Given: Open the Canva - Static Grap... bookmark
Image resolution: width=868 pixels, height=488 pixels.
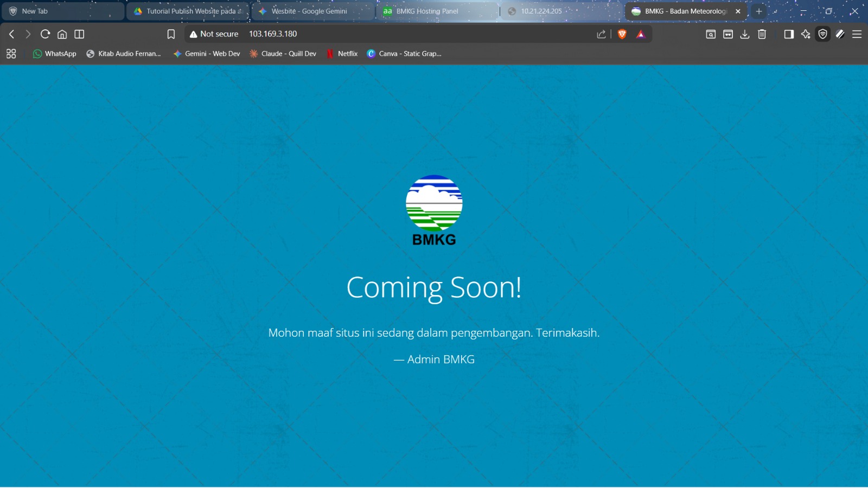Looking at the screenshot, I should coord(404,54).
